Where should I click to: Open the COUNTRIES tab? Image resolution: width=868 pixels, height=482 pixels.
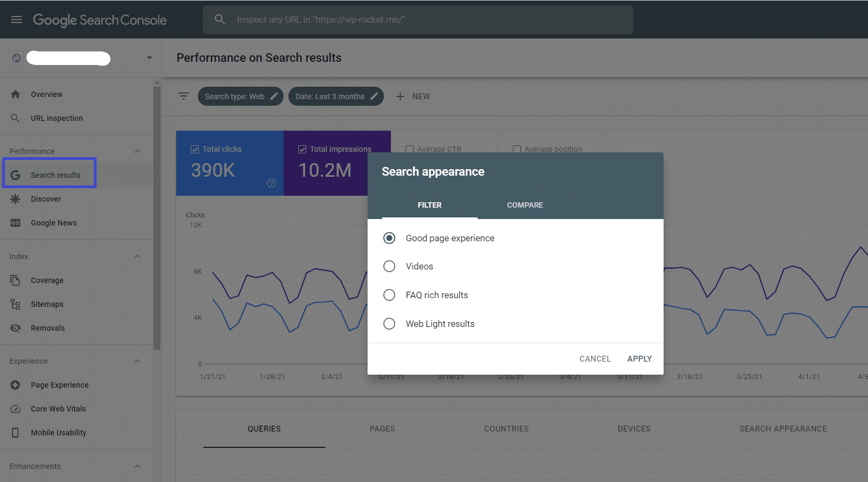506,429
